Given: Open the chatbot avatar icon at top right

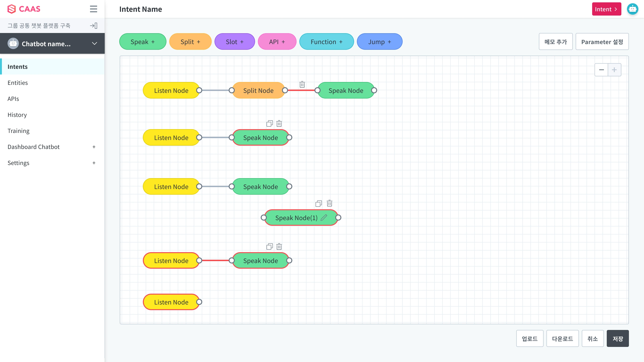Looking at the screenshot, I should pos(632,9).
